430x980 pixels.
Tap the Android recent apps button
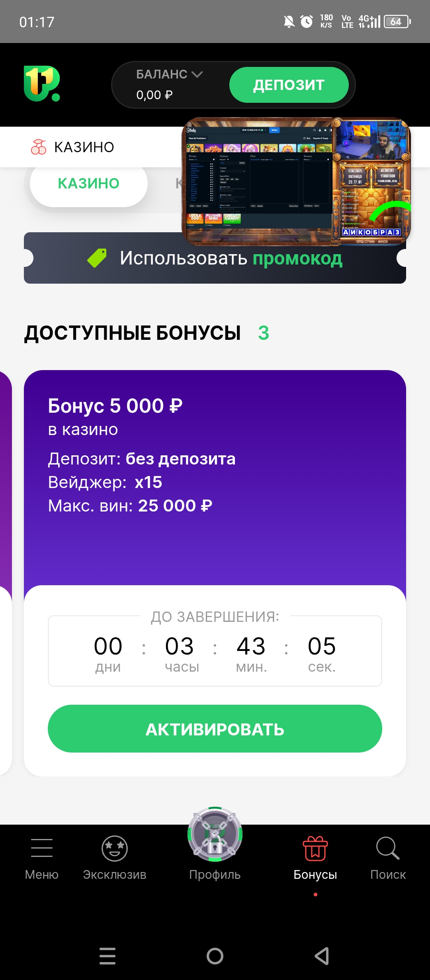[x=107, y=956]
